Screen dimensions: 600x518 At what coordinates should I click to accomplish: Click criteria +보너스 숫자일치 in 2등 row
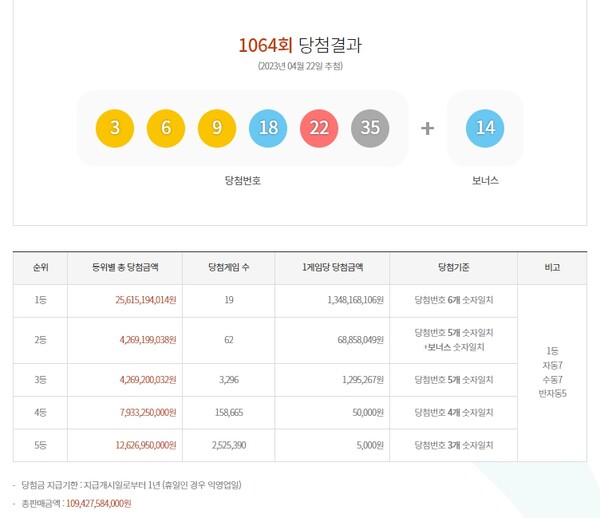point(453,347)
